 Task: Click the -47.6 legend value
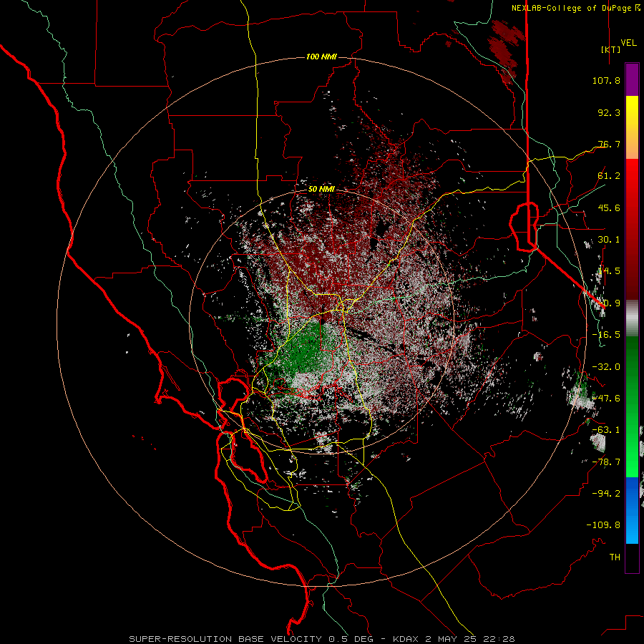(606, 399)
